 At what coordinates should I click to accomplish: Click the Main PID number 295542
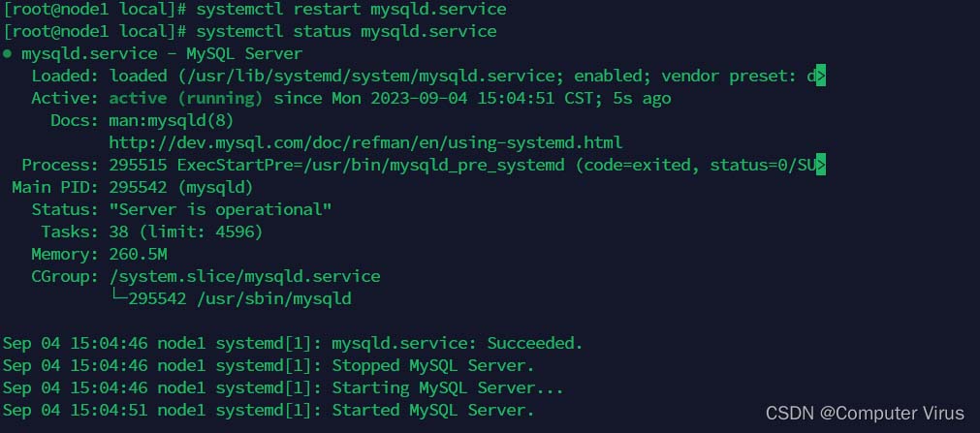coord(142,188)
